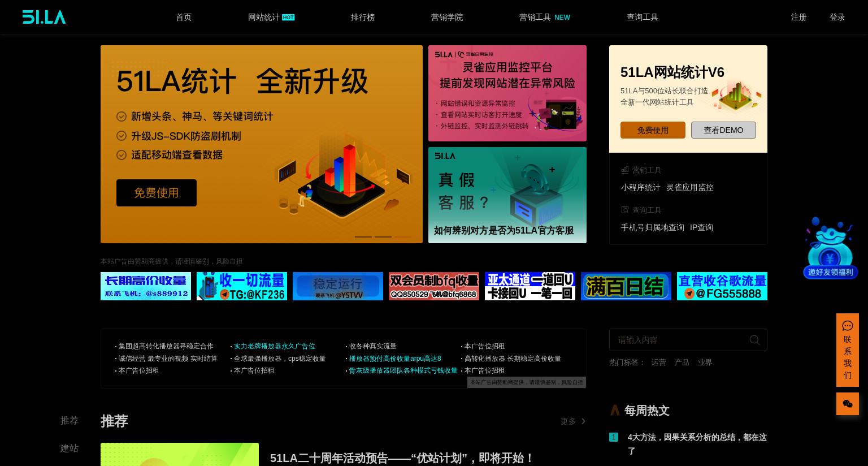Open the 长期高价收量 ad banner
The height and width of the screenshot is (466, 868).
tap(146, 286)
